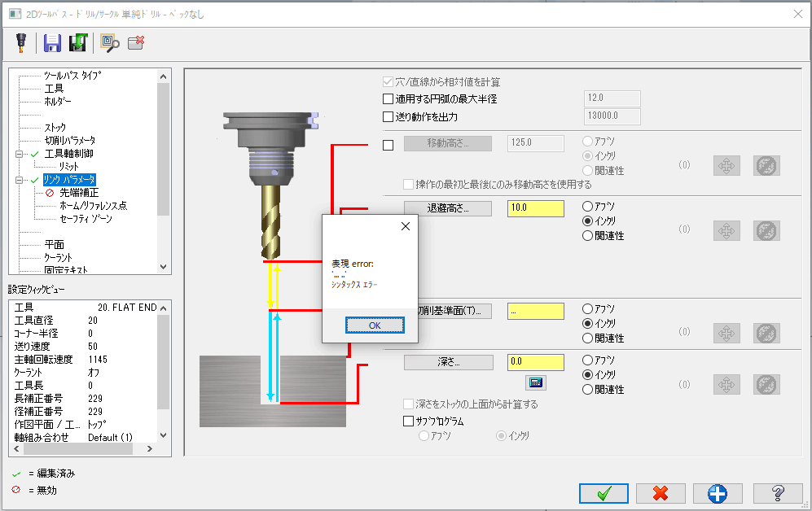This screenshot has height=511, width=812.
Task: Open ホーム/リファレンス点 tree item
Action: (x=93, y=206)
